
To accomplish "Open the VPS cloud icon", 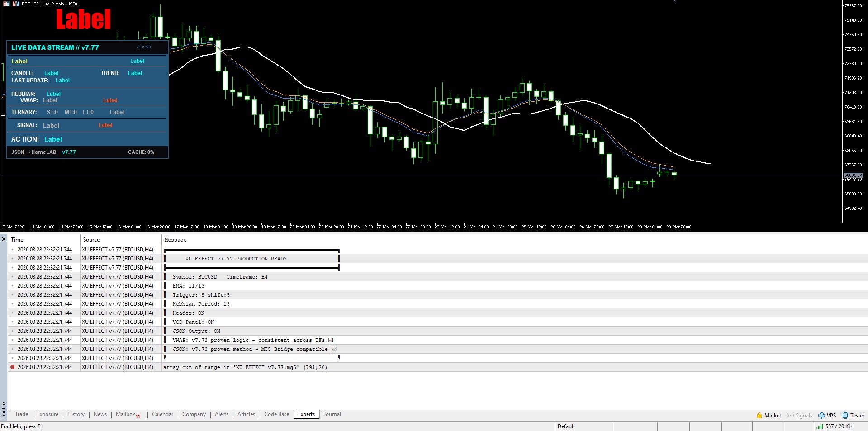I will click(x=821, y=415).
